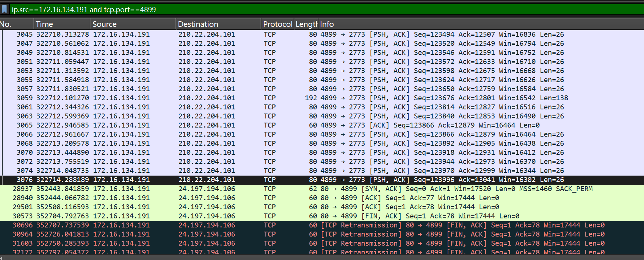This screenshot has width=644, height=260.
Task: Sort by the Time column header
Action: click(62, 24)
